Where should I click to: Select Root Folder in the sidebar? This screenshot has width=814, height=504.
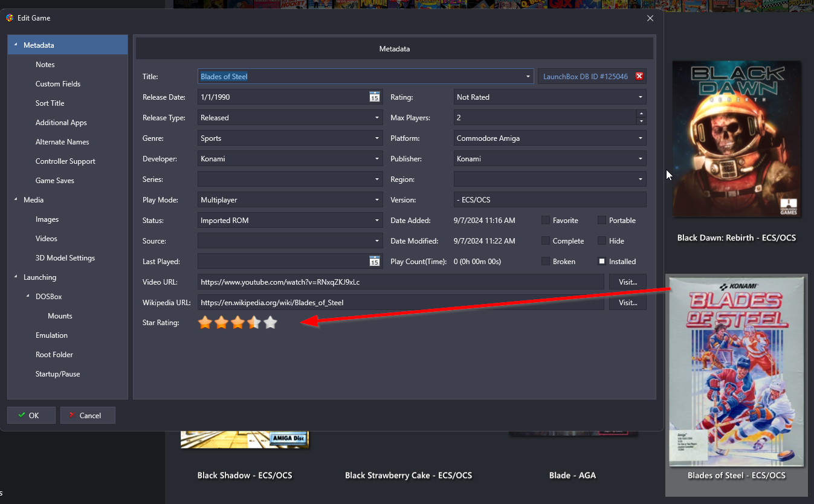54,355
